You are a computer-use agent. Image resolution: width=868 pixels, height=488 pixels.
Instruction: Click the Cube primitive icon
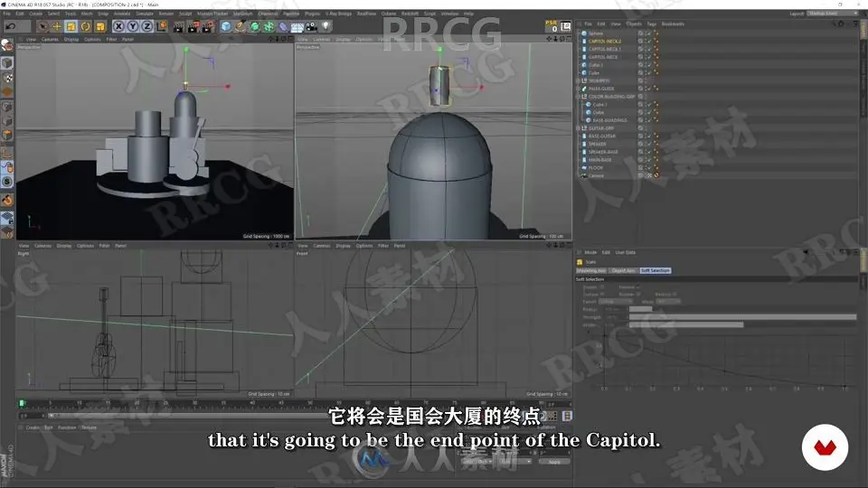(x=226, y=26)
